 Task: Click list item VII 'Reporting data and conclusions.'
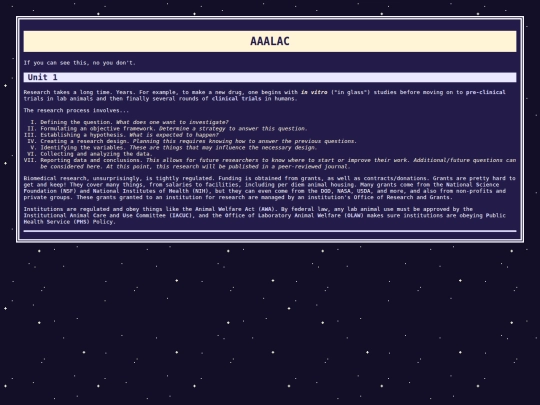tap(91, 160)
